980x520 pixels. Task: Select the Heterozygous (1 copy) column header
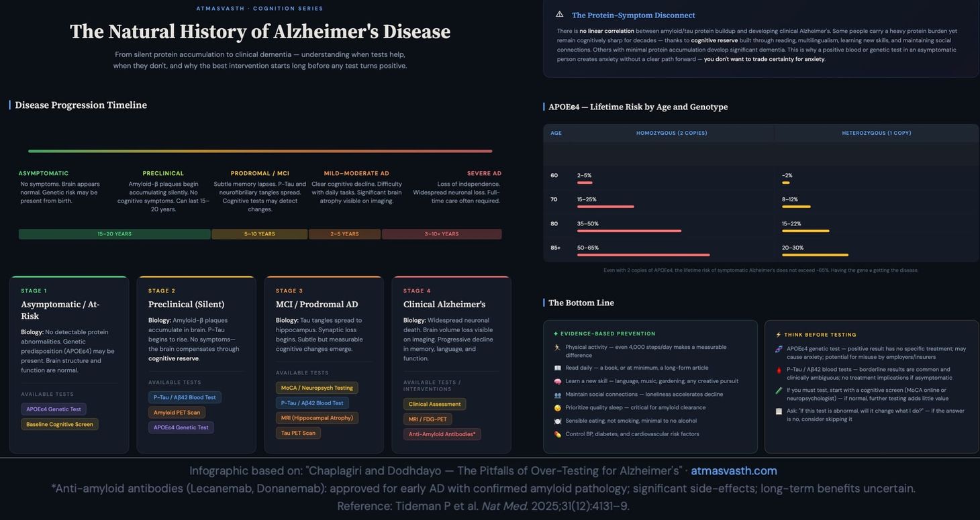tap(877, 133)
